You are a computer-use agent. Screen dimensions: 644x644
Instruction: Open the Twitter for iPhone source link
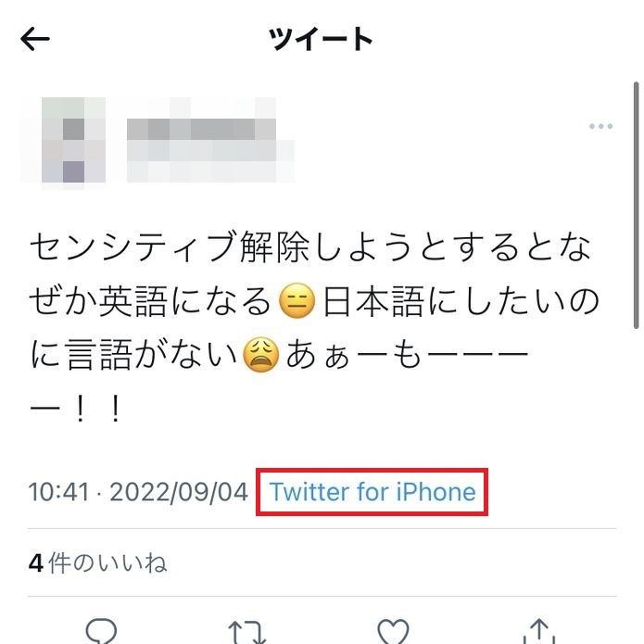tap(373, 492)
